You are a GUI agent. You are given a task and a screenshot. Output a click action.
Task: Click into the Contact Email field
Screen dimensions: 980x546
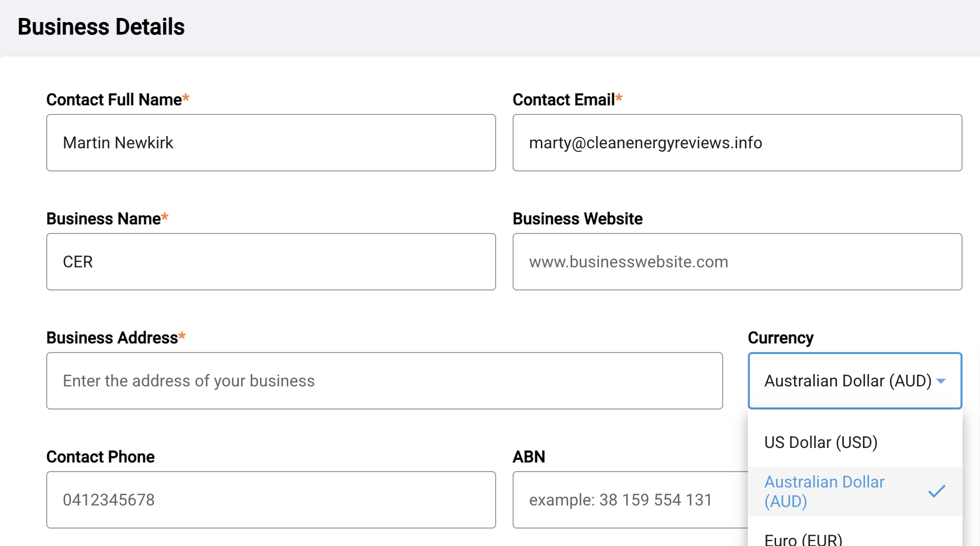737,143
